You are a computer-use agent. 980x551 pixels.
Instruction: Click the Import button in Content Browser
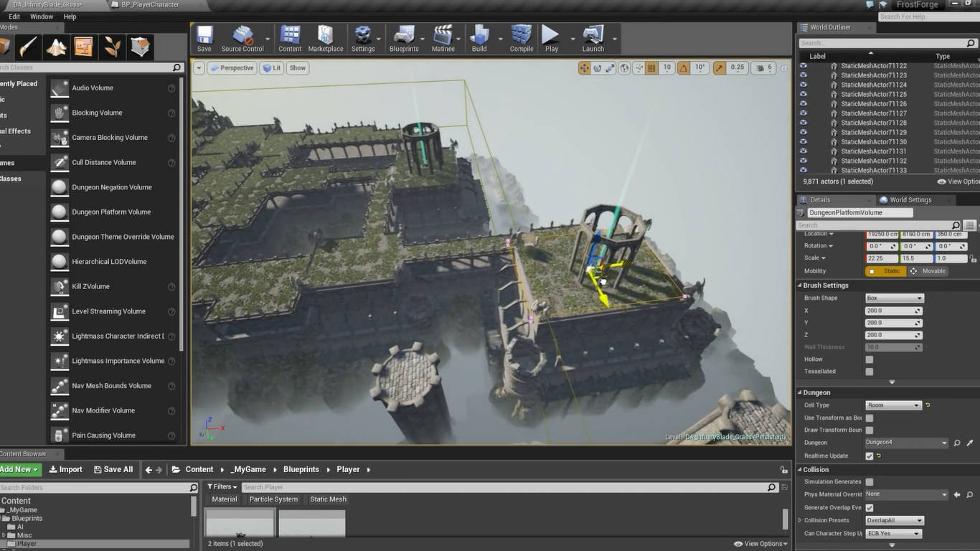66,469
